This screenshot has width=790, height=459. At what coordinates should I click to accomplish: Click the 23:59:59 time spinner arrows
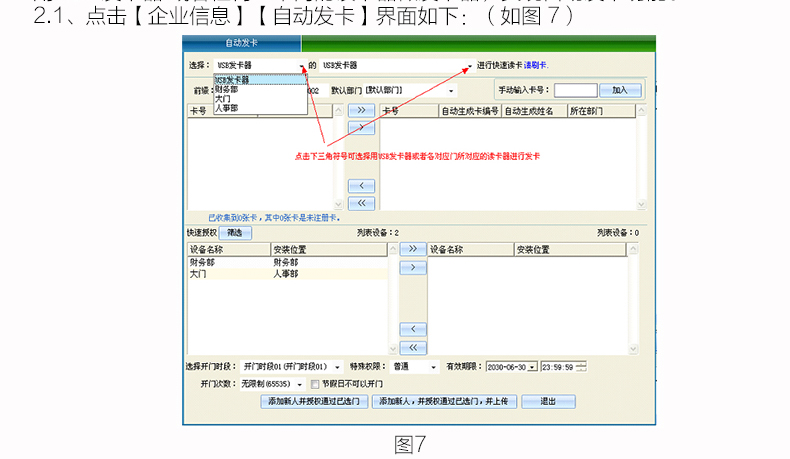(x=581, y=367)
